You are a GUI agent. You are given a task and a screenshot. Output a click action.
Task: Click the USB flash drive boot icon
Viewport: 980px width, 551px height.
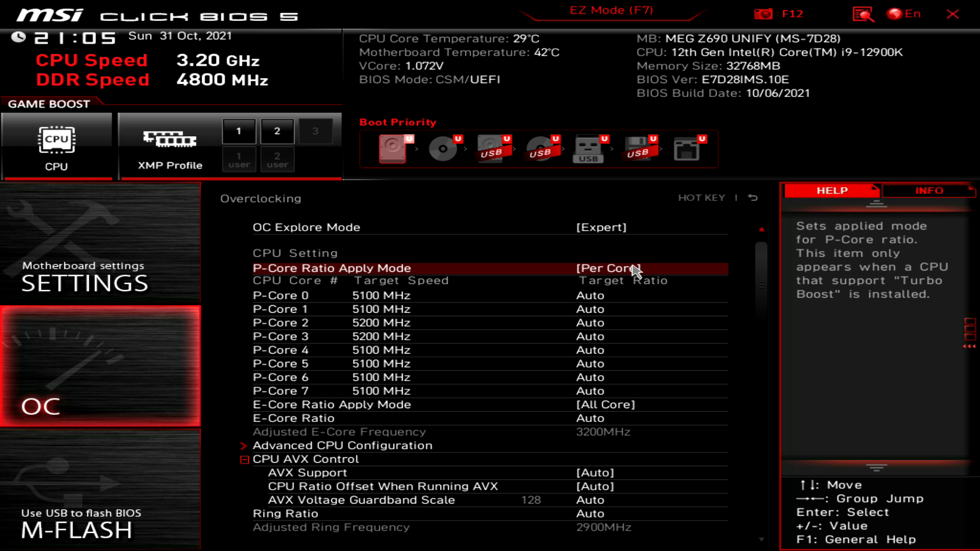tap(590, 149)
